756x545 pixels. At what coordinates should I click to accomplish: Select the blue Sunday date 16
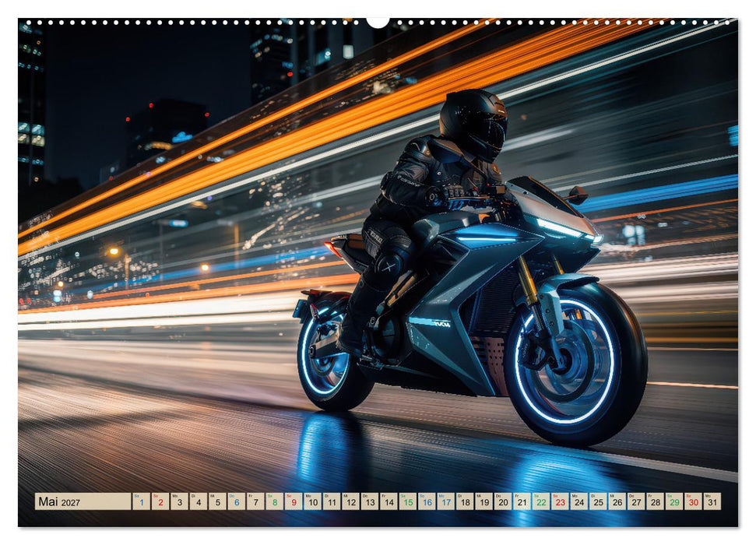click(427, 501)
